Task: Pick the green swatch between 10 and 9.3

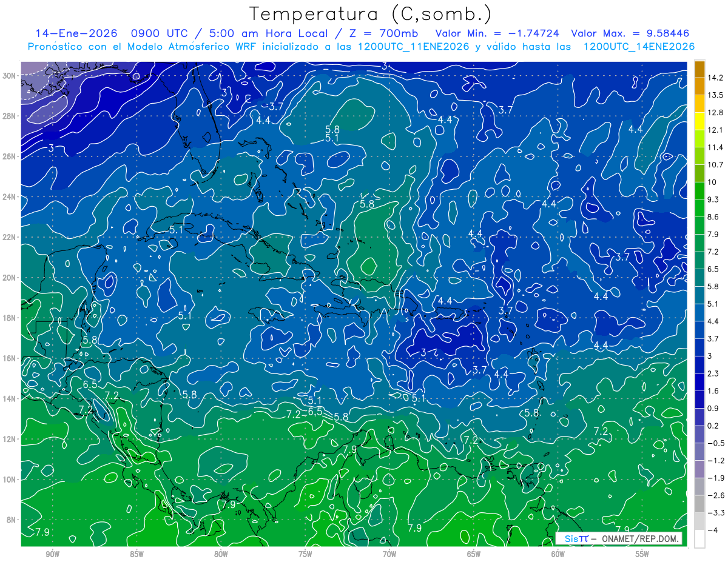Action: point(699,191)
